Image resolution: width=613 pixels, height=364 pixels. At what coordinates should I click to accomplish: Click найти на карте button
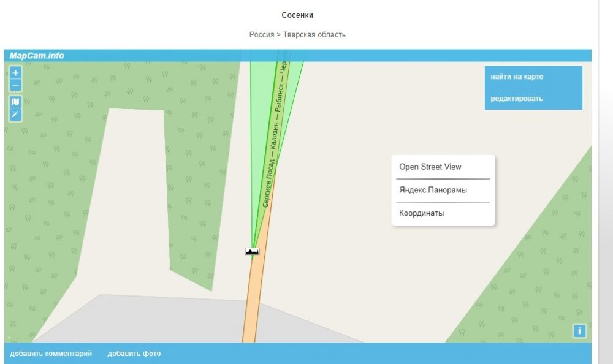517,77
